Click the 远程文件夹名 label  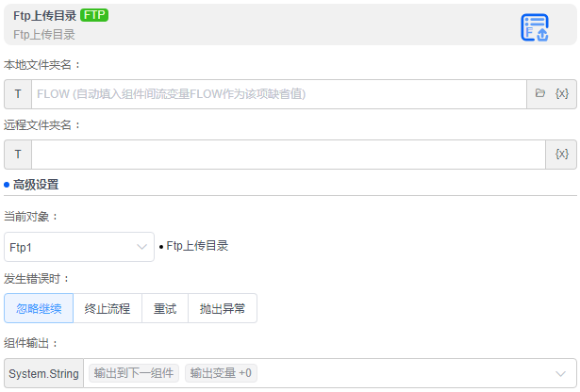coord(41,125)
